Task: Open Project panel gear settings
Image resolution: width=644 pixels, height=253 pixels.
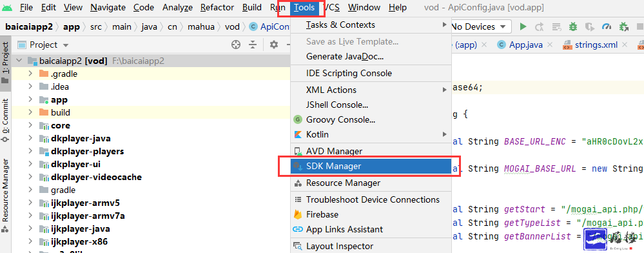Action: point(274,45)
